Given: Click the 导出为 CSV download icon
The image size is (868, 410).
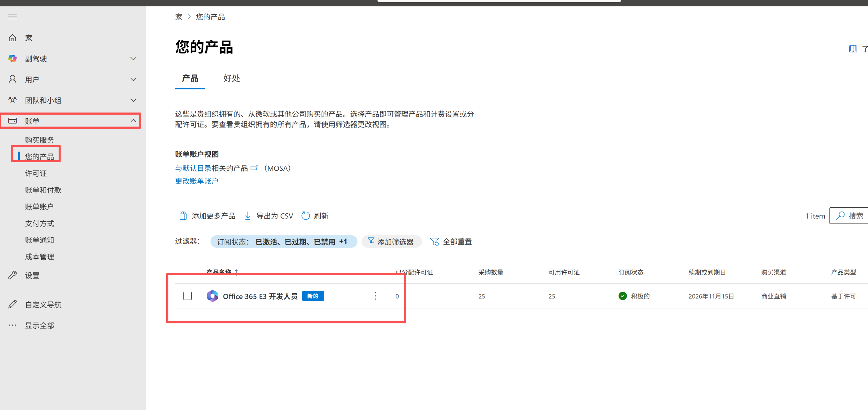Looking at the screenshot, I should pos(248,216).
